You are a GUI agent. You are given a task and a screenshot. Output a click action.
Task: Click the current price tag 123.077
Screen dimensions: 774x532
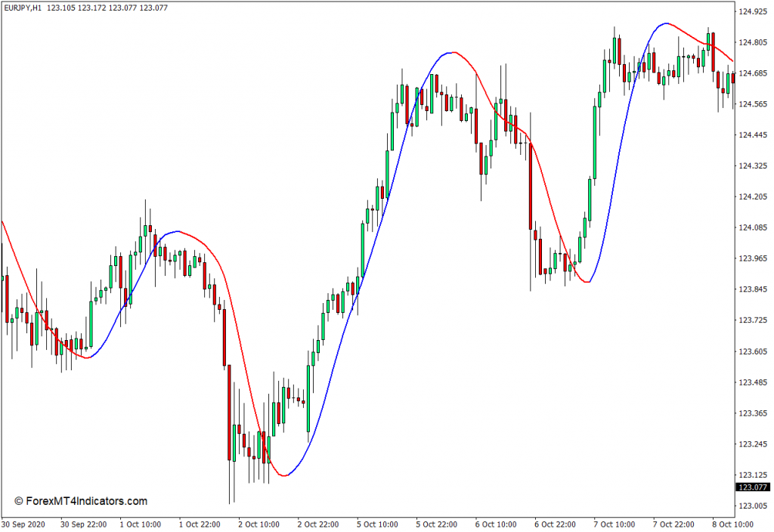[753, 487]
